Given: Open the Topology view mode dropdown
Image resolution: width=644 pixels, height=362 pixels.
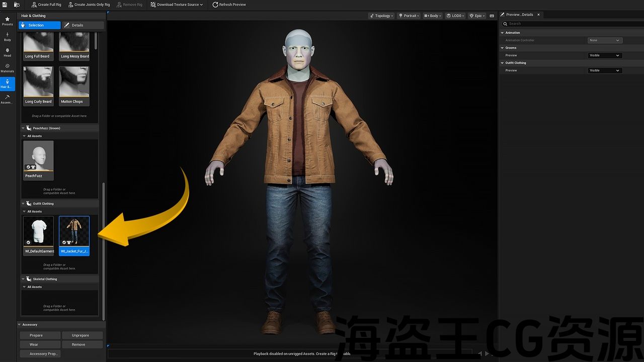Looking at the screenshot, I should [x=381, y=16].
